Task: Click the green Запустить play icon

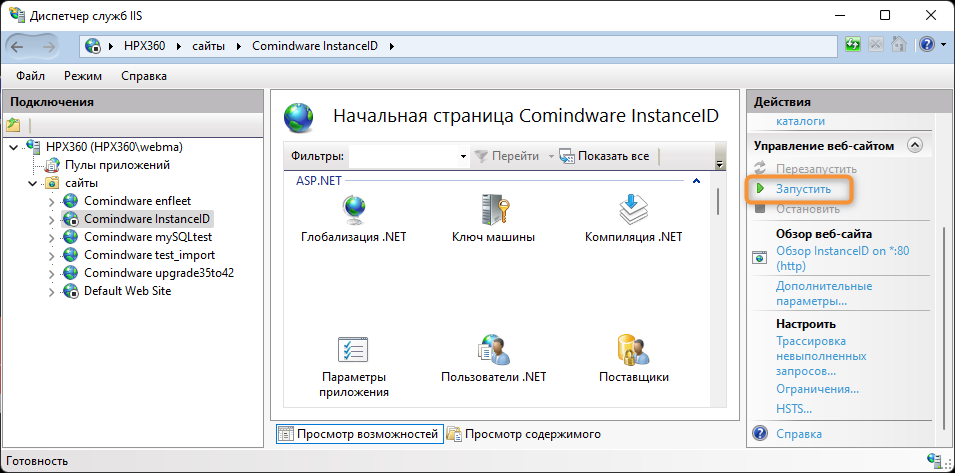Action: (x=759, y=189)
